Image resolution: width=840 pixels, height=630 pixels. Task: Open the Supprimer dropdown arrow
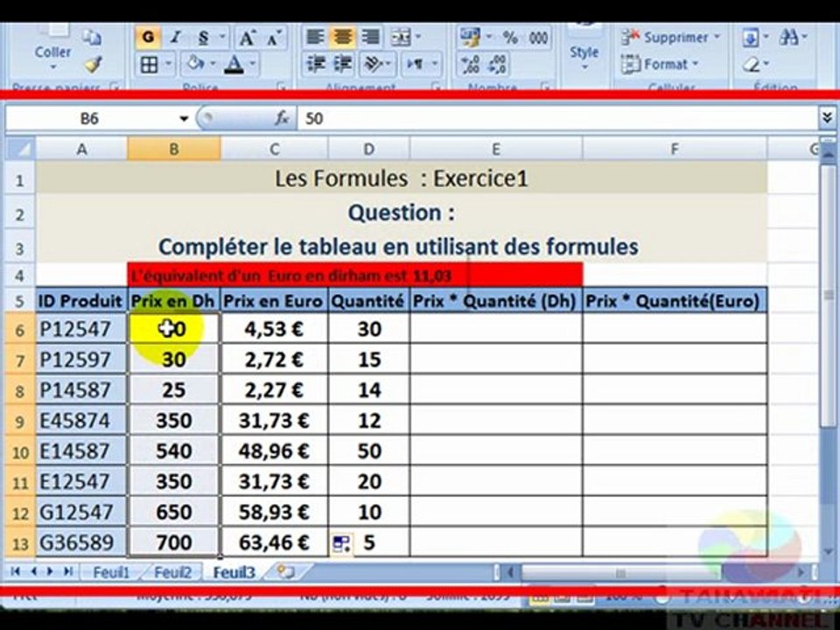coord(717,38)
